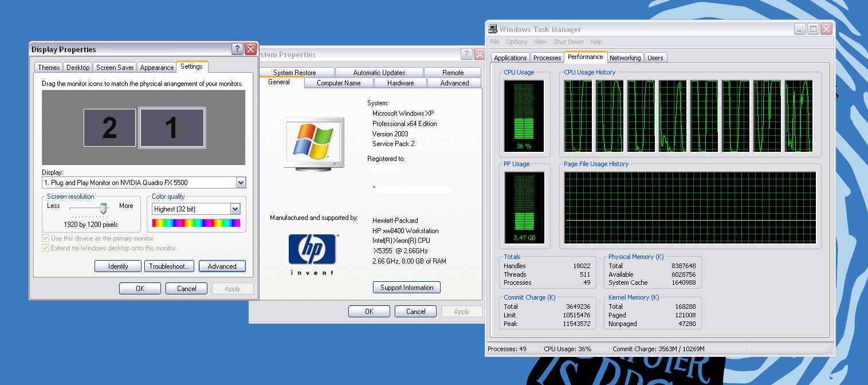This screenshot has width=868, height=385.
Task: Switch to the Networking tab
Action: (x=625, y=58)
